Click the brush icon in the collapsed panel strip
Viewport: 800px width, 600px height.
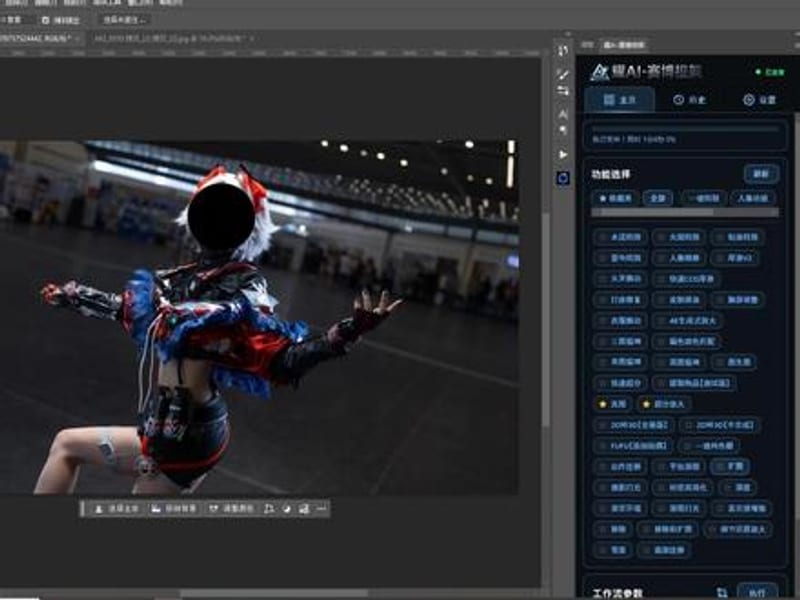click(x=563, y=74)
